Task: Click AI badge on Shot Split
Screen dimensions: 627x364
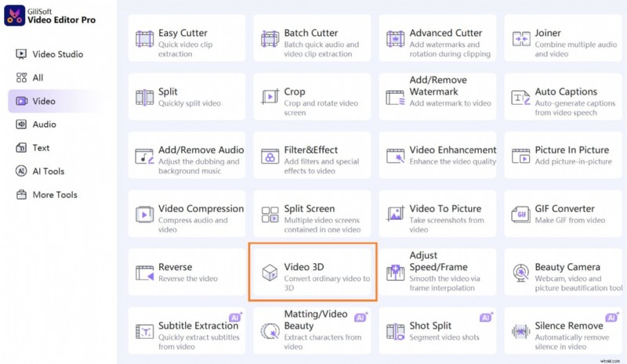Action: [x=486, y=317]
